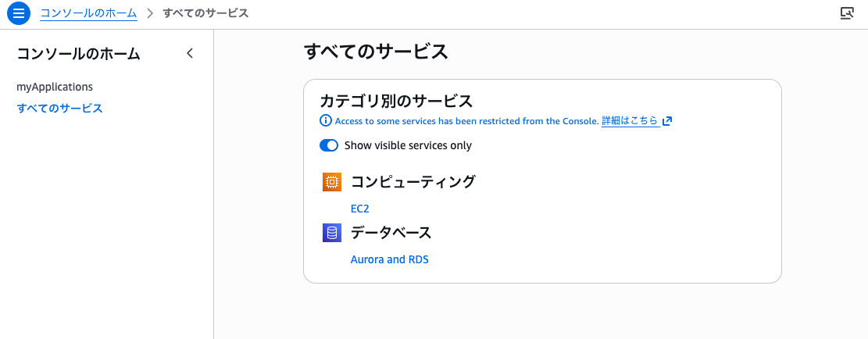The image size is (868, 339).
Task: Click the コンピューティング category heading
Action: [413, 182]
